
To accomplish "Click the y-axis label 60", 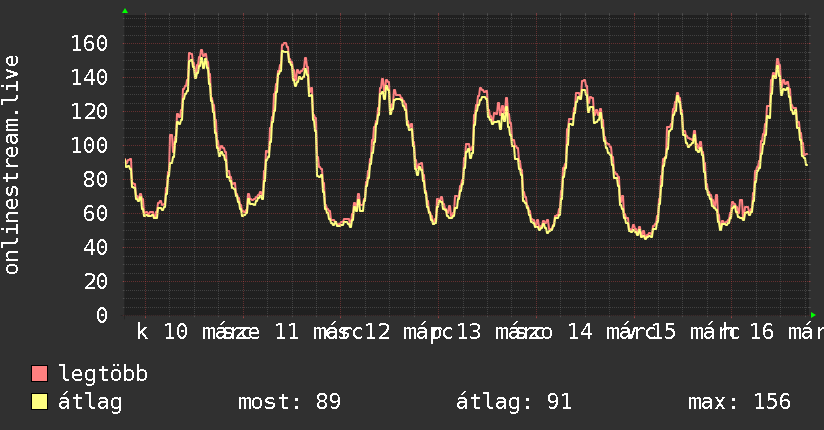I will click(96, 213).
